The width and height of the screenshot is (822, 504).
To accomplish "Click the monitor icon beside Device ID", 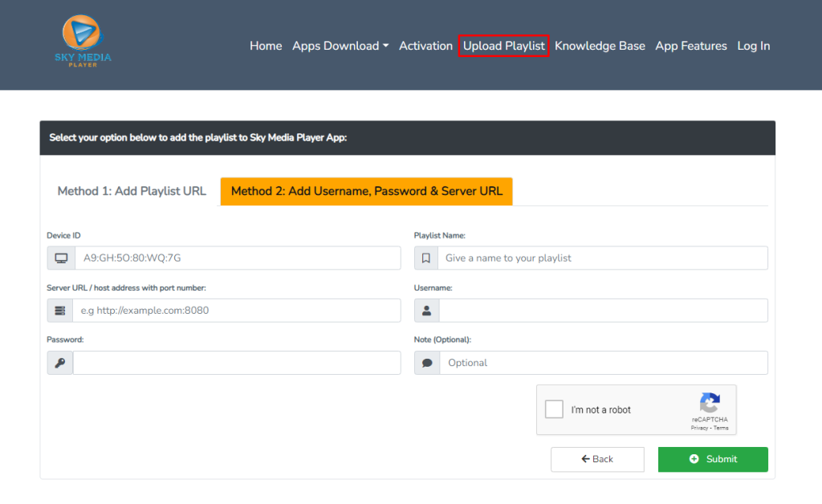I will click(x=61, y=258).
